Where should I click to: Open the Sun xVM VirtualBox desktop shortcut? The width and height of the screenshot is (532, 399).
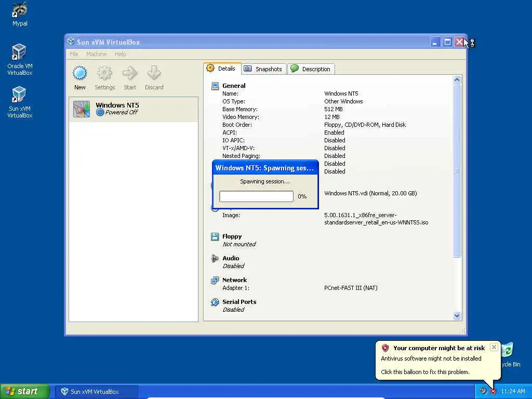point(20,102)
